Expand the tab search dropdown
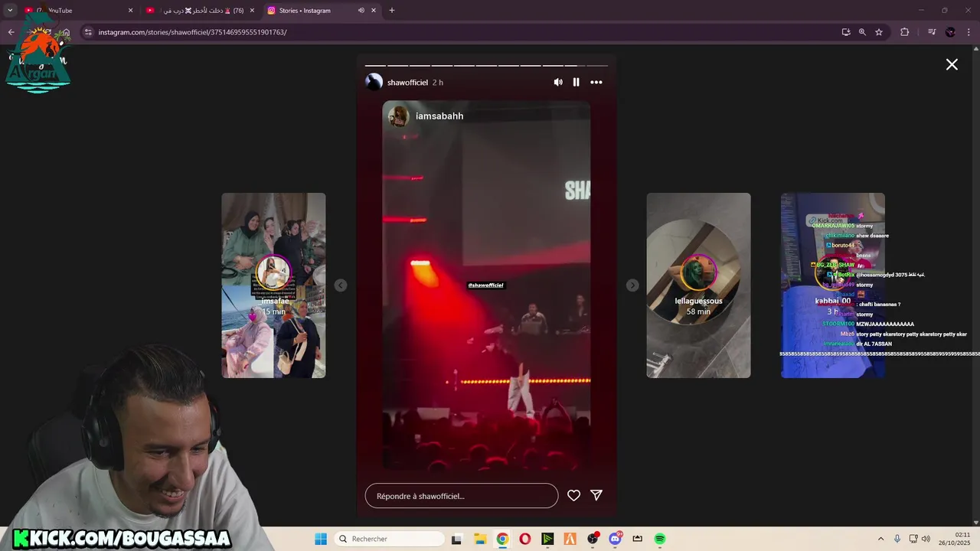The width and height of the screenshot is (980, 551). click(x=10, y=11)
